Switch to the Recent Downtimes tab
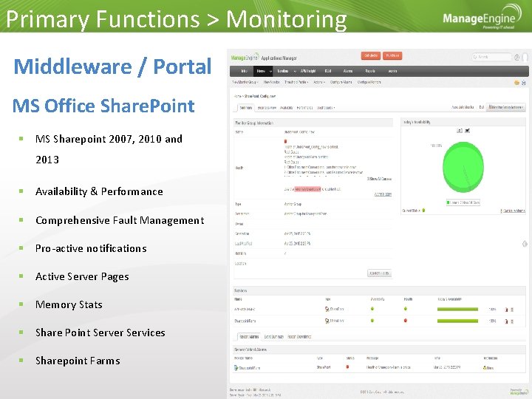This screenshot has height=399, width=532. 299,337
